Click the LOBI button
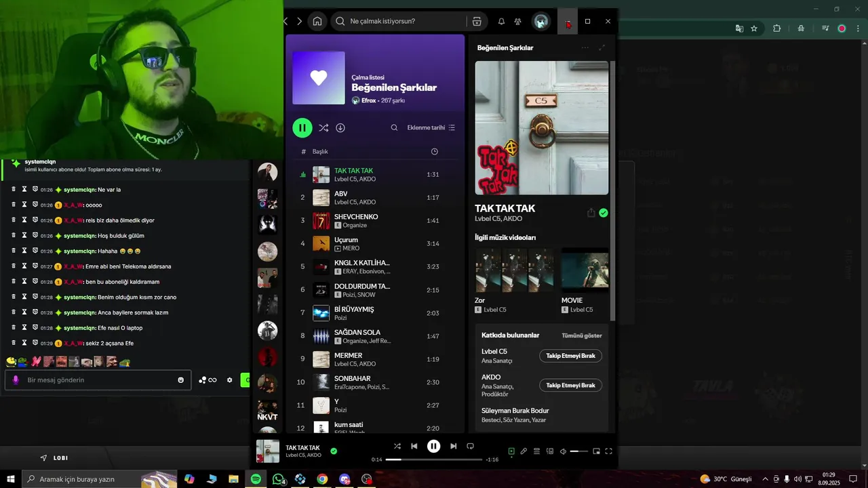 pyautogui.click(x=54, y=458)
